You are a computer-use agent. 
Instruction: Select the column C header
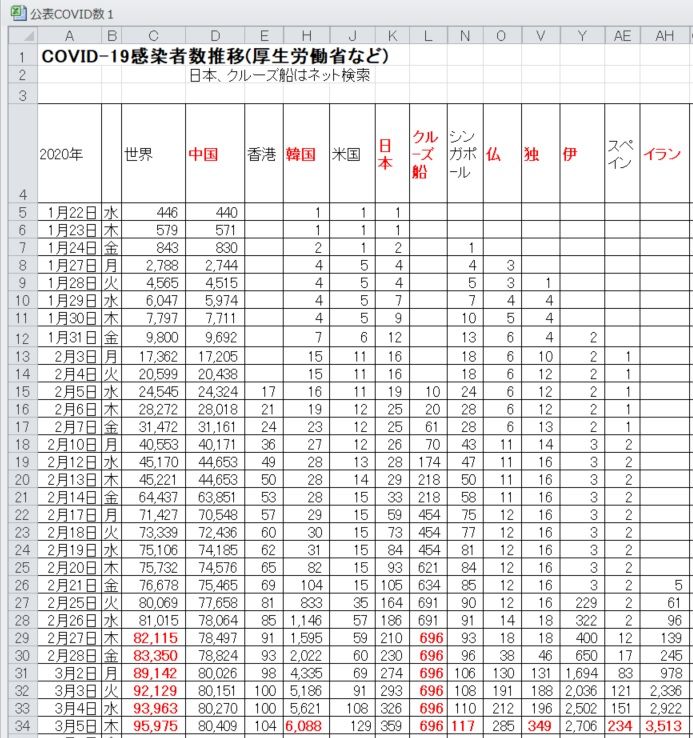152,36
